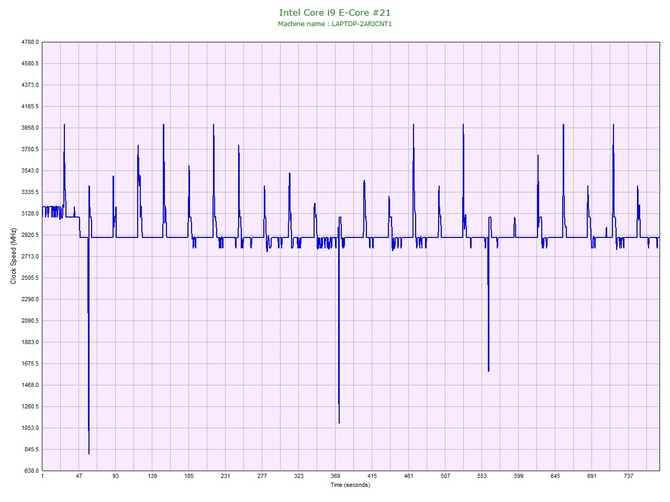
Task: Select the 1260.5 value on the vertical axis
Action: click(x=30, y=406)
